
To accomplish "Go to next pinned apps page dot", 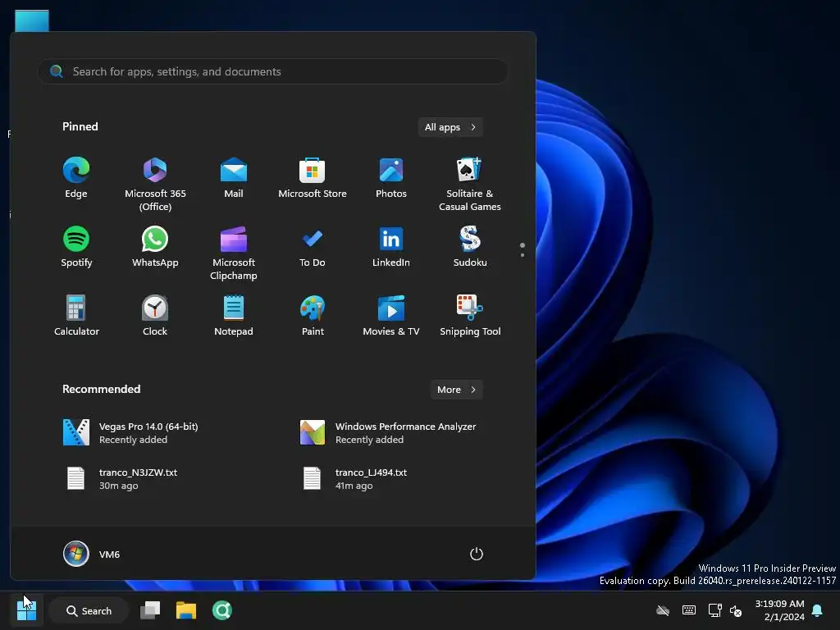I will pos(523,255).
